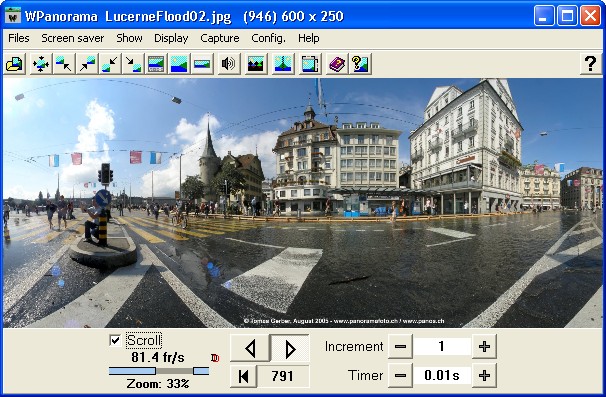606x397 pixels.
Task: Click the Timer value field showing 0.01s
Action: coord(442,375)
